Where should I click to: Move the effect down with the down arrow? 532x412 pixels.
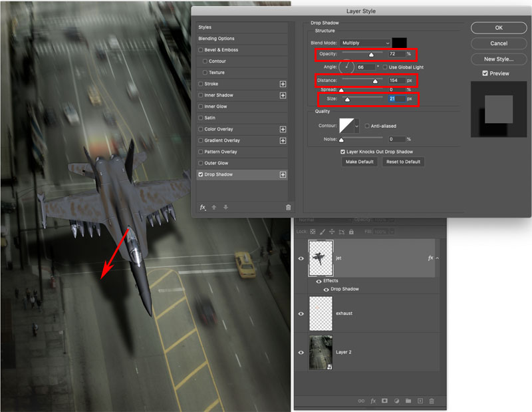click(225, 207)
